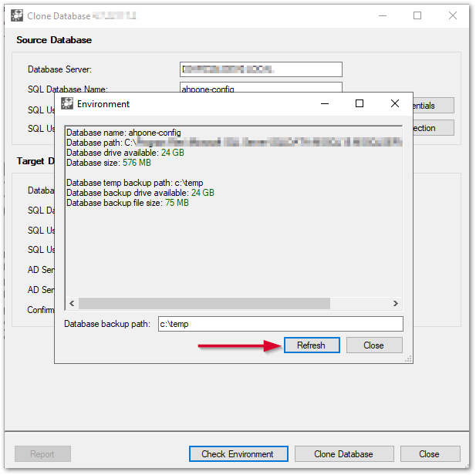Click the 'Database path' line

tap(234, 143)
